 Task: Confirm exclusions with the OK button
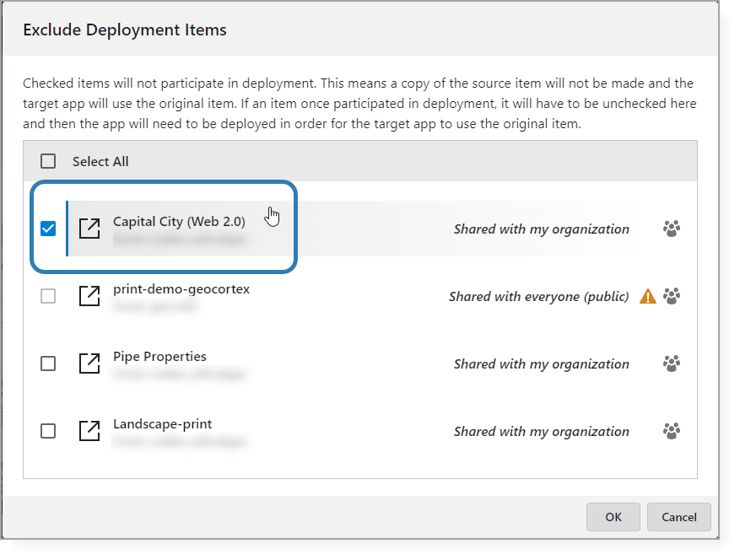[613, 517]
